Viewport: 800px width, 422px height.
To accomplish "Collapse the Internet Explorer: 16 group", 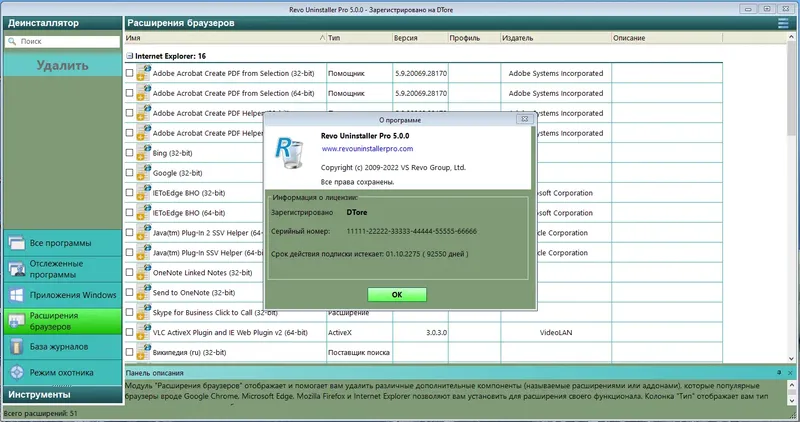I will pos(130,56).
